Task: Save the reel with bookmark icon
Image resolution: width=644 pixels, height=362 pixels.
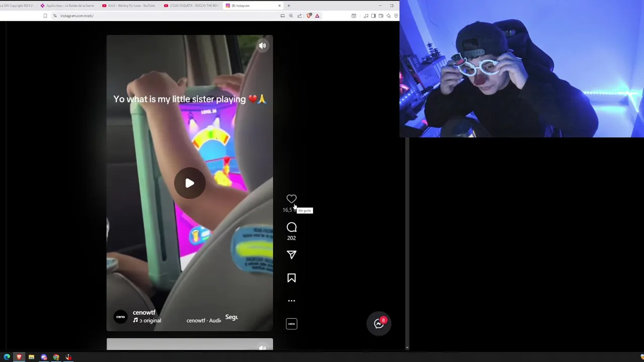Action: (x=291, y=278)
